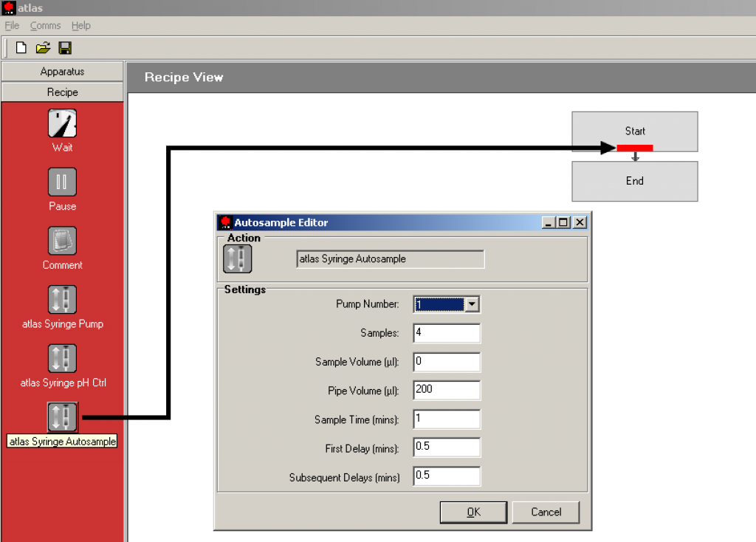Cancel the Autosample Editor dialog
Screen dimensions: 756x542
(x=546, y=512)
